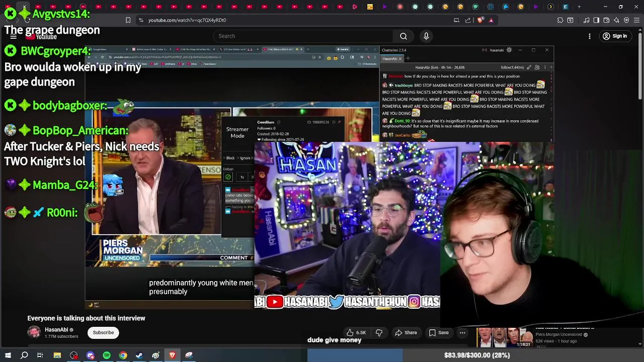The height and width of the screenshot is (362, 644).
Task: Open Discord from the taskbar
Action: [x=90, y=355]
